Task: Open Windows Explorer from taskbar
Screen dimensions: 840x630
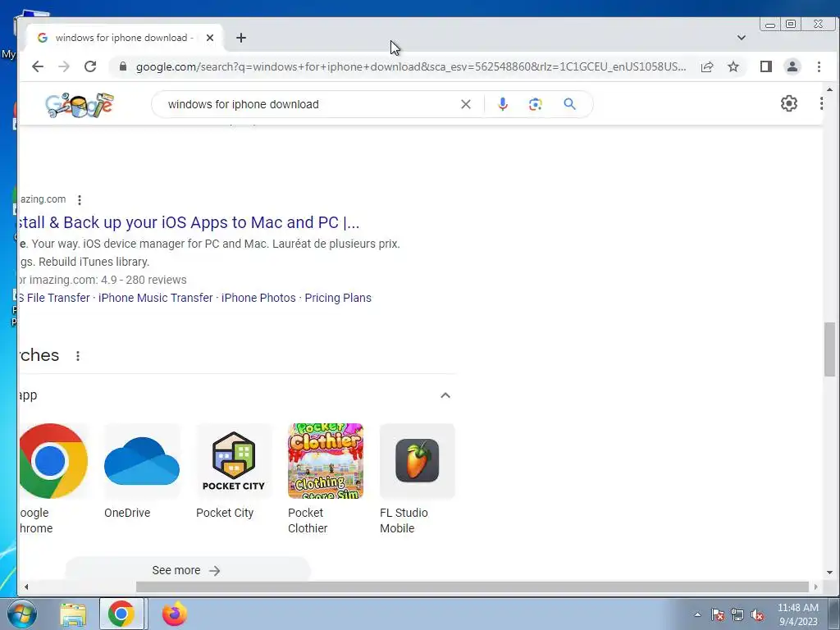Action: coord(73,614)
